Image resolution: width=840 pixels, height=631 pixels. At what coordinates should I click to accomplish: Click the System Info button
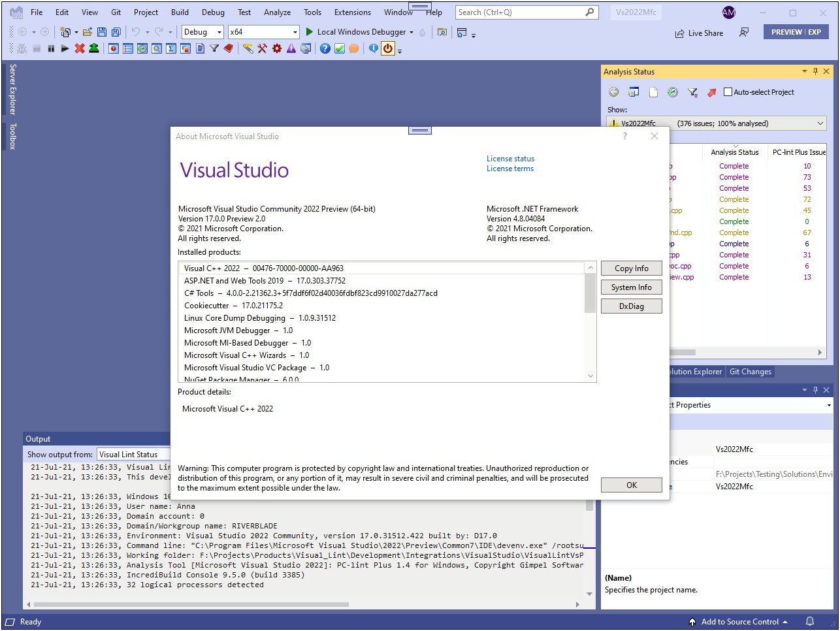[x=632, y=287]
